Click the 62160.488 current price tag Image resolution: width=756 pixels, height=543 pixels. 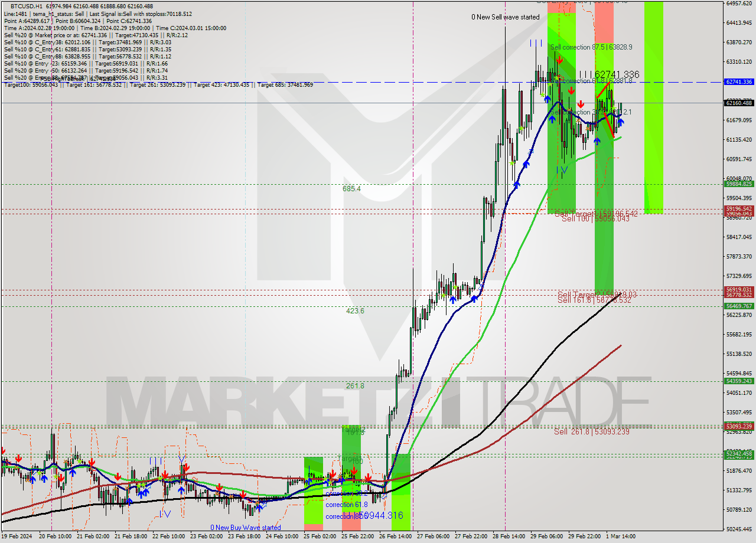pyautogui.click(x=739, y=103)
